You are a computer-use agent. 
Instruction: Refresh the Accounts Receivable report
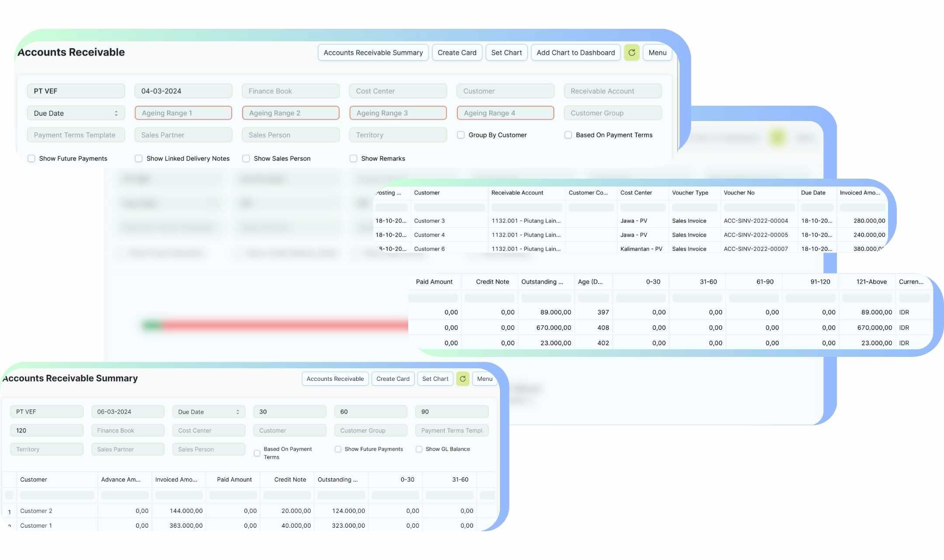[632, 52]
